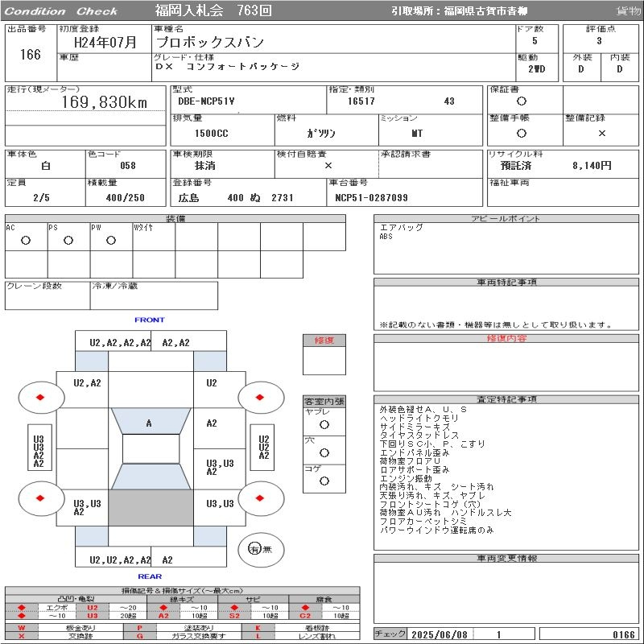Click the rear bumper damage code U2,U2,A2,A2
The height and width of the screenshot is (644, 644).
coord(120,559)
